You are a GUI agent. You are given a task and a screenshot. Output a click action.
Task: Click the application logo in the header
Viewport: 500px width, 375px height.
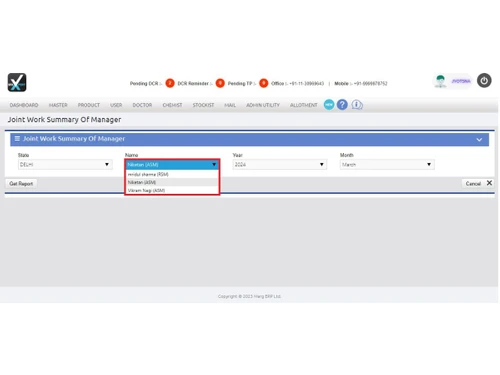(x=17, y=82)
